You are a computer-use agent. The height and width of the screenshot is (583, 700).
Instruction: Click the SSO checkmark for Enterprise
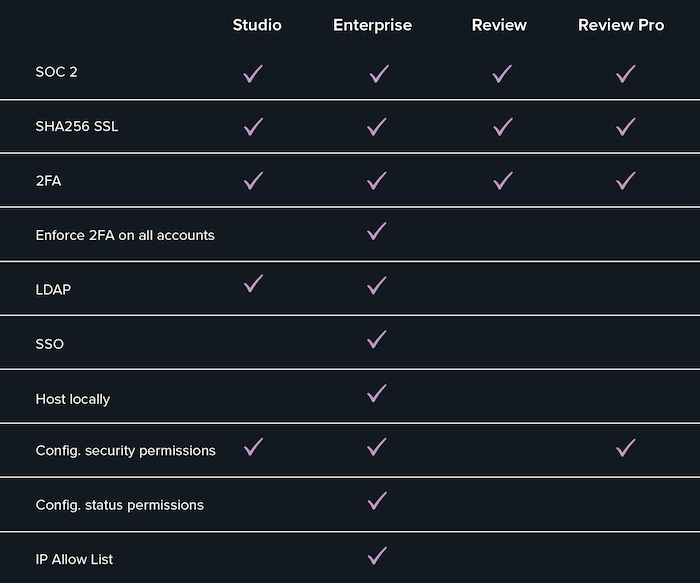pyautogui.click(x=377, y=339)
